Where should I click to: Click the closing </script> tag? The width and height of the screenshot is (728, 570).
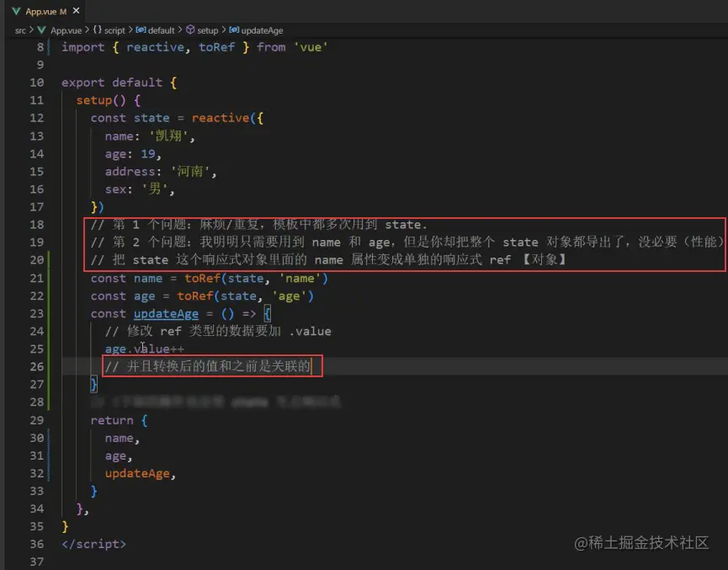pyautogui.click(x=93, y=544)
